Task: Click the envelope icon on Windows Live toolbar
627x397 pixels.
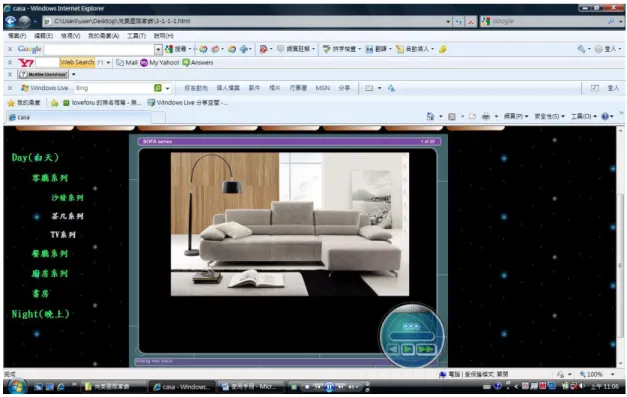Action: [369, 88]
